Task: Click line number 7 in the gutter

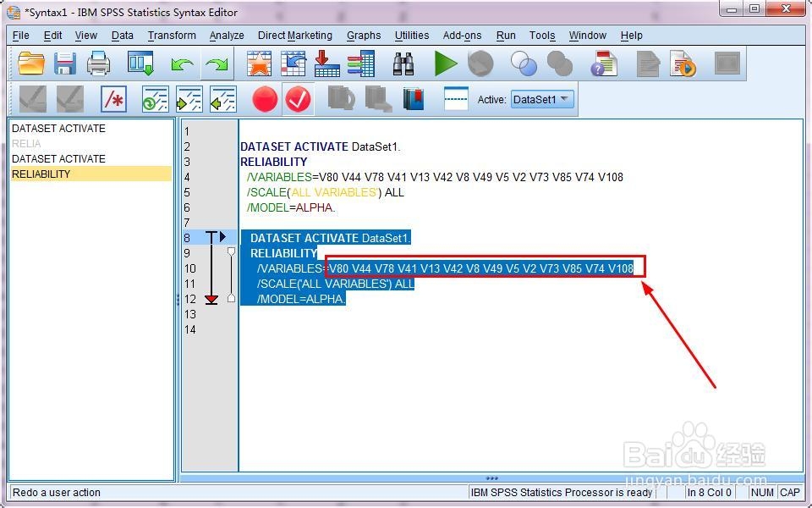Action: click(x=187, y=223)
